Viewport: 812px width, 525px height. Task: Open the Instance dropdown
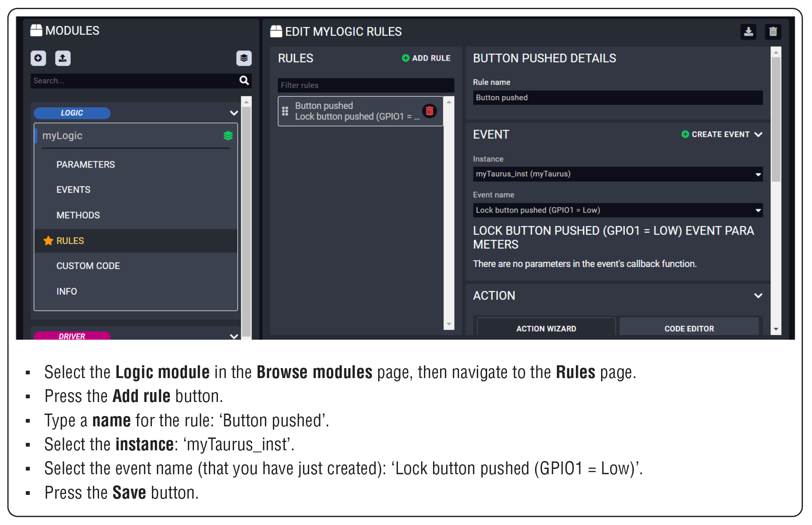click(x=617, y=174)
